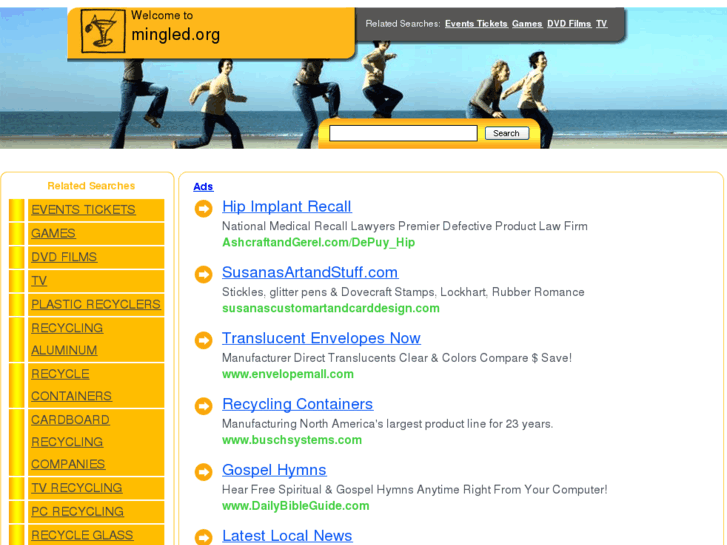Visit www.DailyBibleGuide.com URL
727x545 pixels.
[296, 506]
